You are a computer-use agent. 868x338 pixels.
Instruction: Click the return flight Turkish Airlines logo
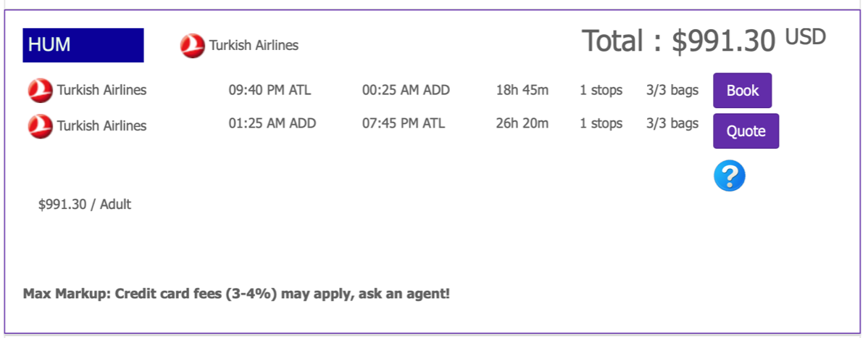(41, 126)
